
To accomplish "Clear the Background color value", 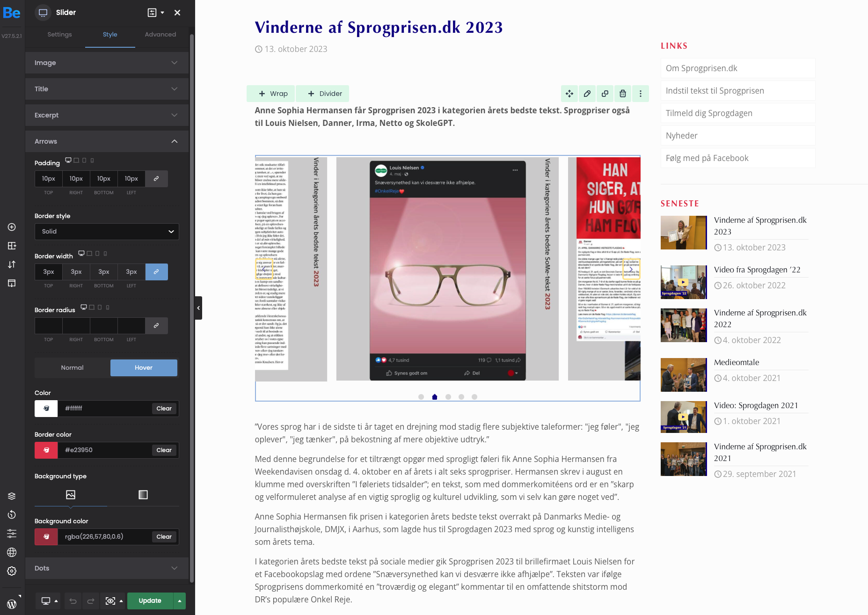I will (164, 537).
